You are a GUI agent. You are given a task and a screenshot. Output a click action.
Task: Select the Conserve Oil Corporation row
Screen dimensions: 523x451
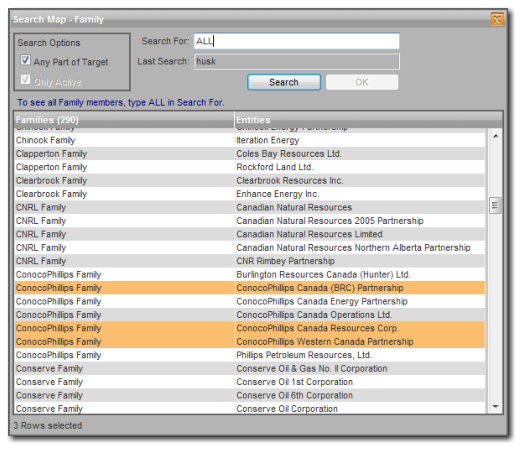coord(250,408)
